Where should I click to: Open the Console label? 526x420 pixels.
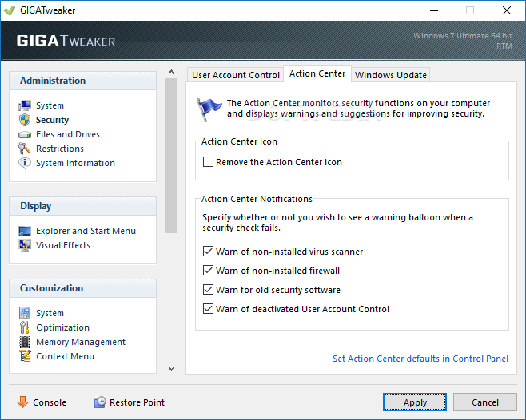50,402
